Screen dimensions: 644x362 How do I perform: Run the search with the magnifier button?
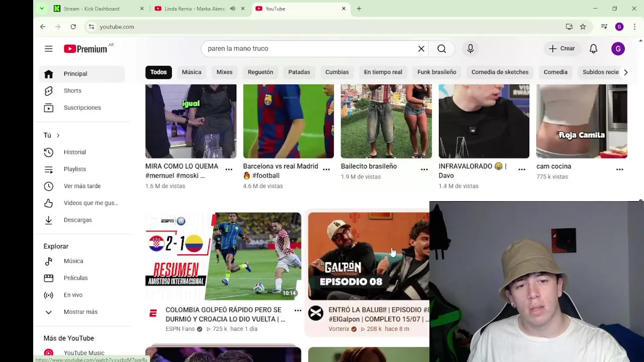441,49
